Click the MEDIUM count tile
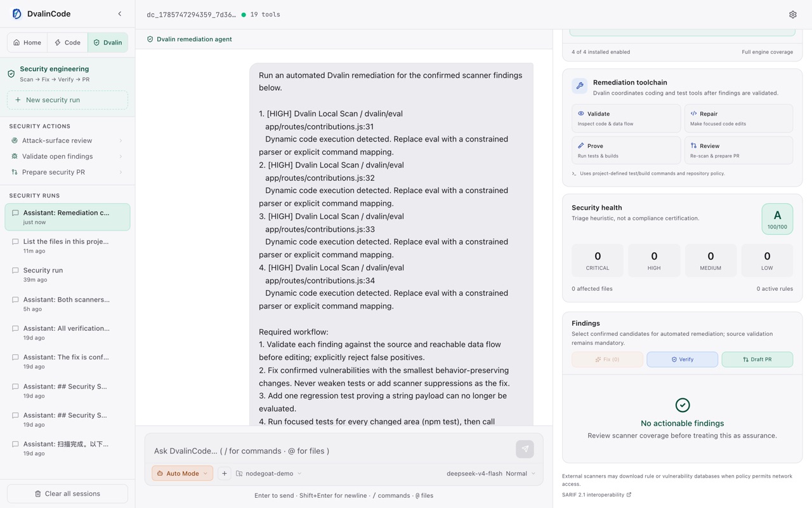This screenshot has height=508, width=812. [710, 260]
